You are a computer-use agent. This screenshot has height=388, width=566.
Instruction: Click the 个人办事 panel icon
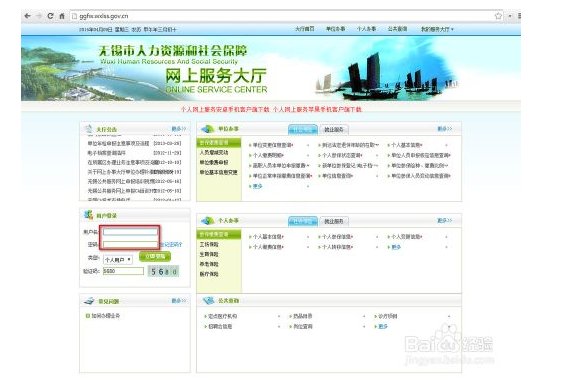tap(208, 220)
